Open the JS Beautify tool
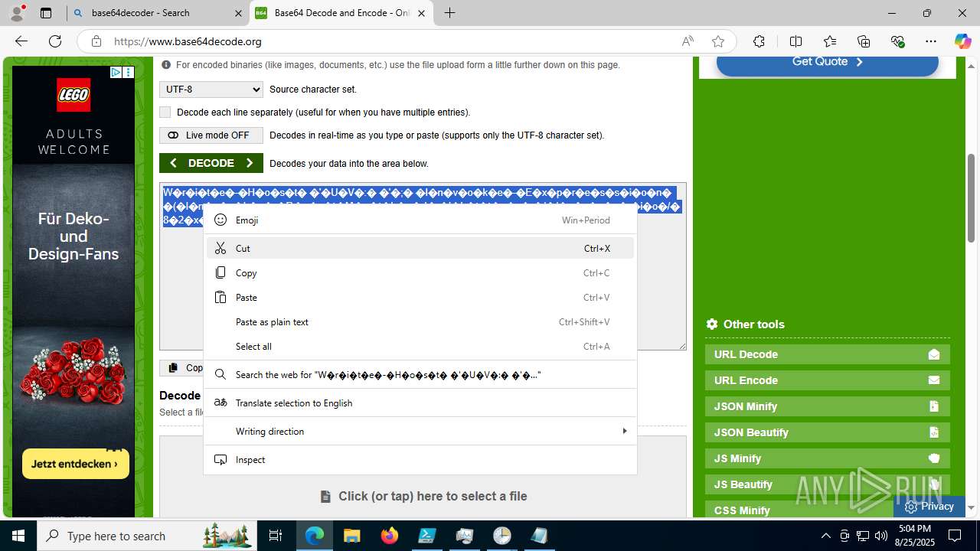The image size is (980, 551). (x=828, y=484)
